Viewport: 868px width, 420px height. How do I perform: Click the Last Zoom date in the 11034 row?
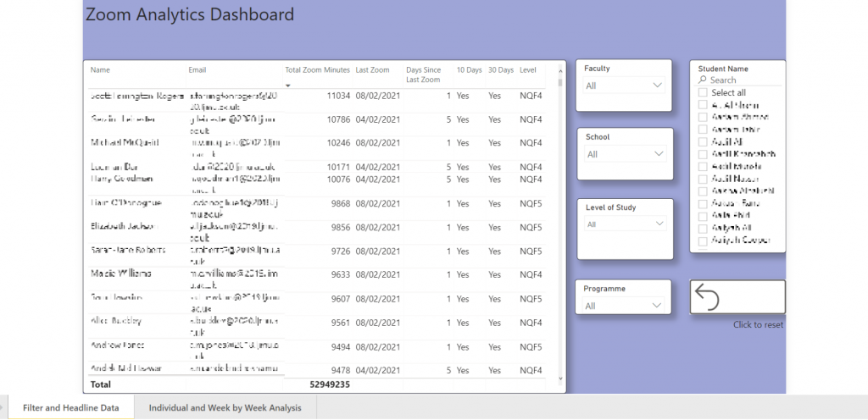tap(377, 96)
